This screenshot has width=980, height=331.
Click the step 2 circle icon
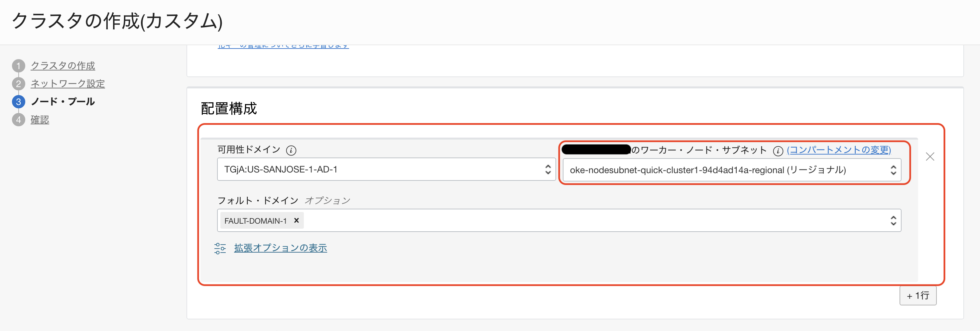[x=18, y=84]
